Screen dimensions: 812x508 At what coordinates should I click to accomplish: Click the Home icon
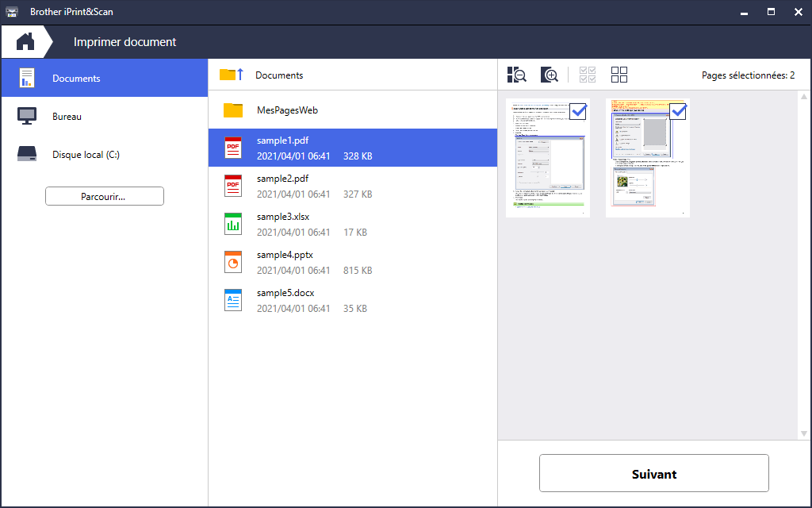tap(25, 41)
